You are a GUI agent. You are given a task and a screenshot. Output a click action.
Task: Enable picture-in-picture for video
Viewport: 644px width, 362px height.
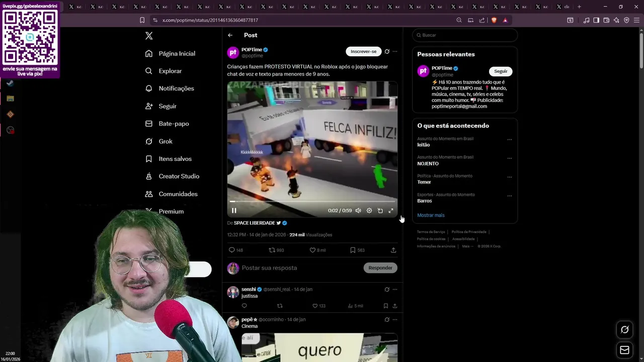click(380, 211)
